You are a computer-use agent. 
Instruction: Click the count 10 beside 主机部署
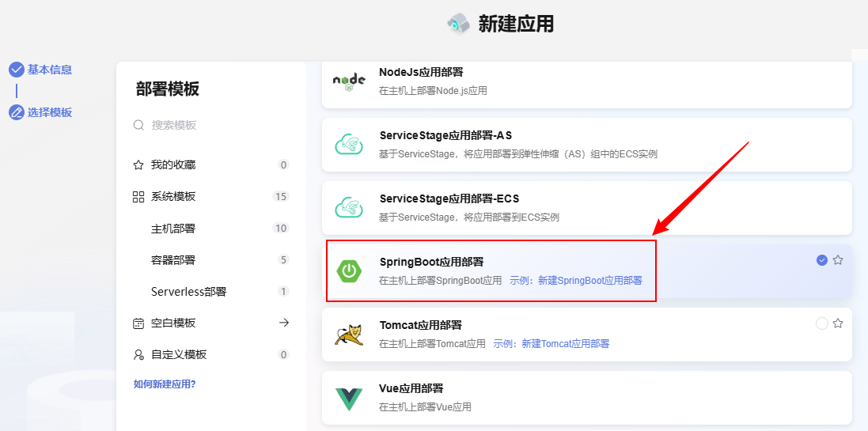[281, 228]
